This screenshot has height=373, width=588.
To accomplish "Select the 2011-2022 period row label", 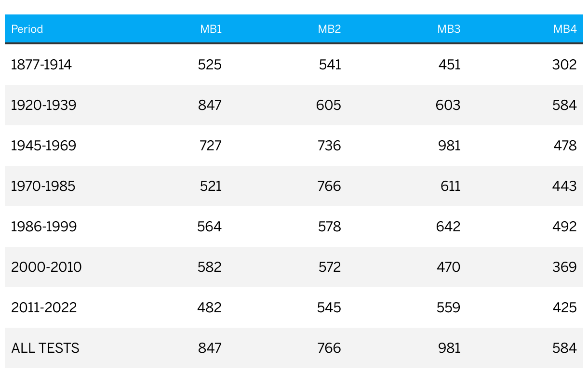I will click(44, 307).
